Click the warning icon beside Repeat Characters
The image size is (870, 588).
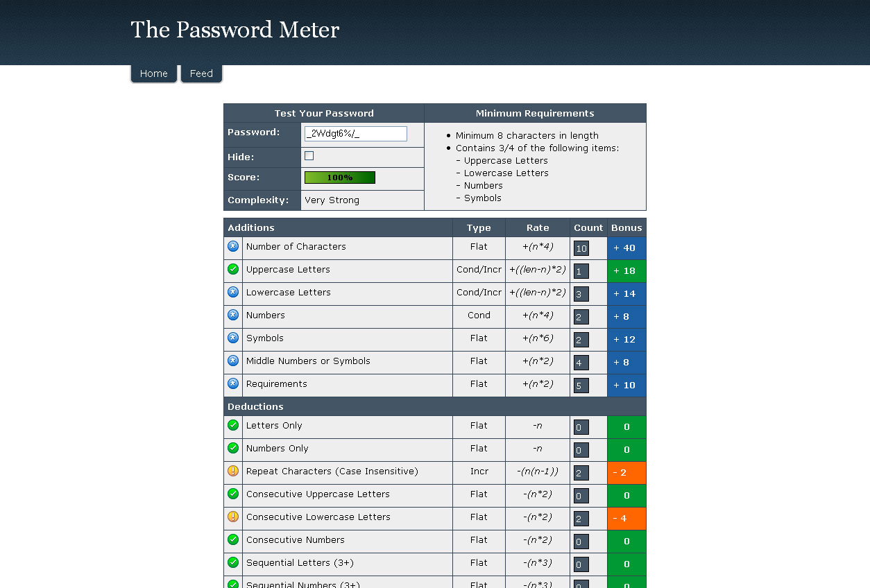pyautogui.click(x=233, y=471)
